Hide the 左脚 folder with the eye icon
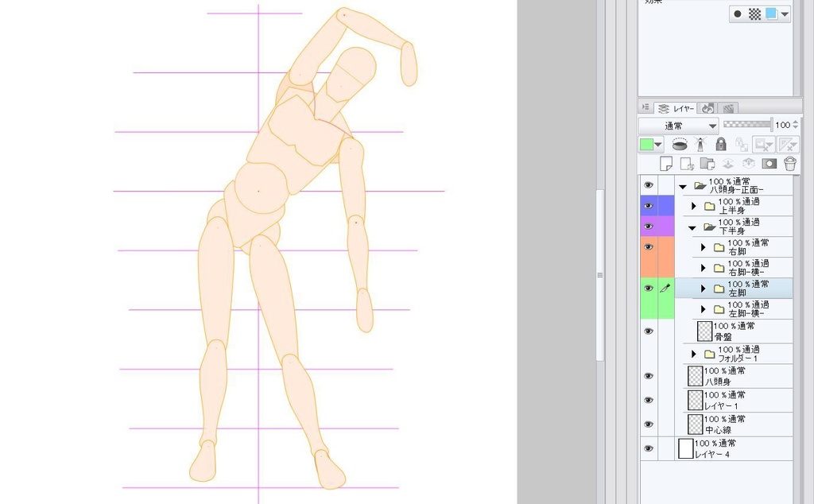The height and width of the screenshot is (504, 814). click(x=649, y=289)
